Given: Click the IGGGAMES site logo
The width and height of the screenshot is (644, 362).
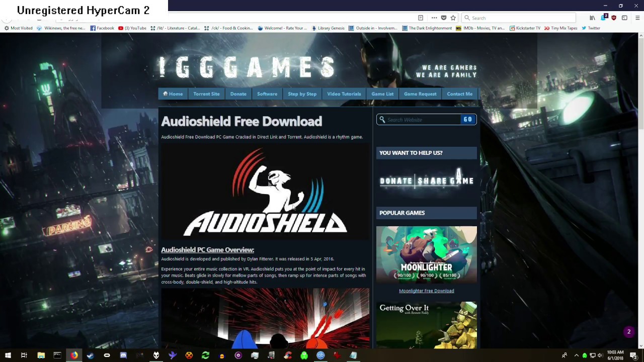Looking at the screenshot, I should point(247,67).
